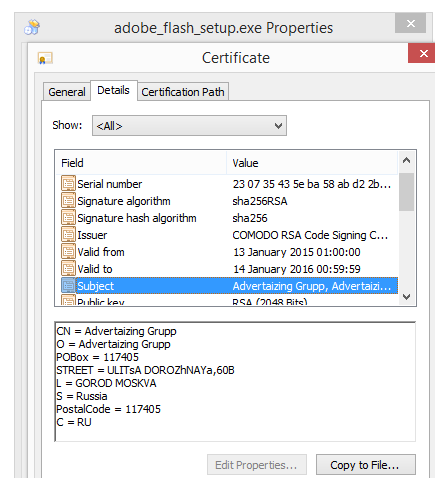Click the POBox = 117405 line
Viewport: 435px width, 478px height.
click(97, 357)
